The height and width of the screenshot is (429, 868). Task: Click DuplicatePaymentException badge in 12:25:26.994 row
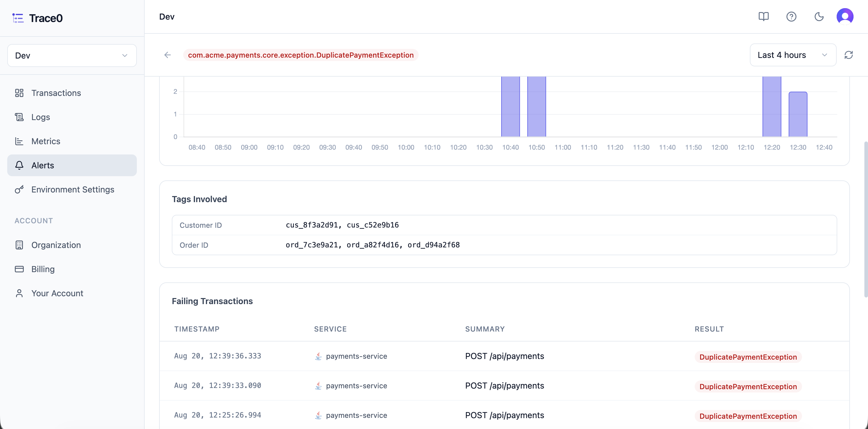748,416
